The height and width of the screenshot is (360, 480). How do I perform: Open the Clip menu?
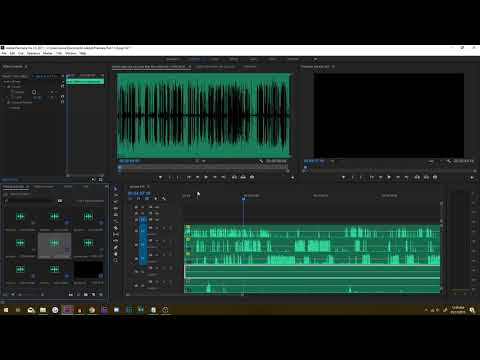[21, 53]
